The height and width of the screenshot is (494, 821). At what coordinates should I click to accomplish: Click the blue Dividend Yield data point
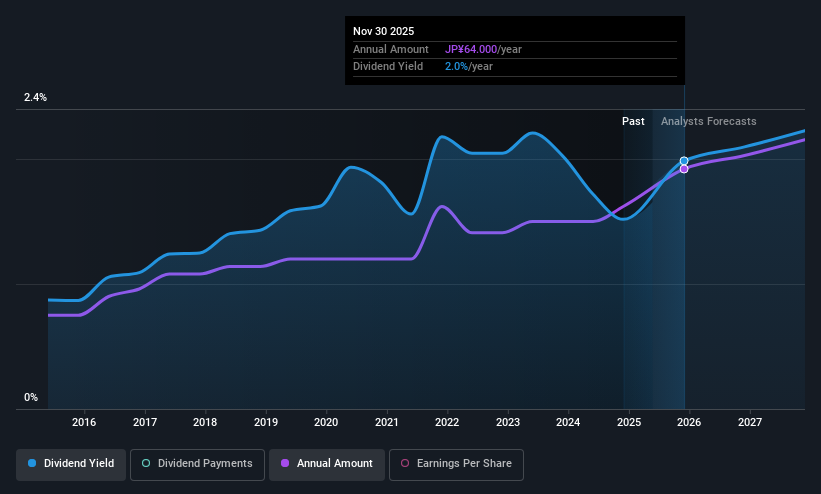coord(684,161)
